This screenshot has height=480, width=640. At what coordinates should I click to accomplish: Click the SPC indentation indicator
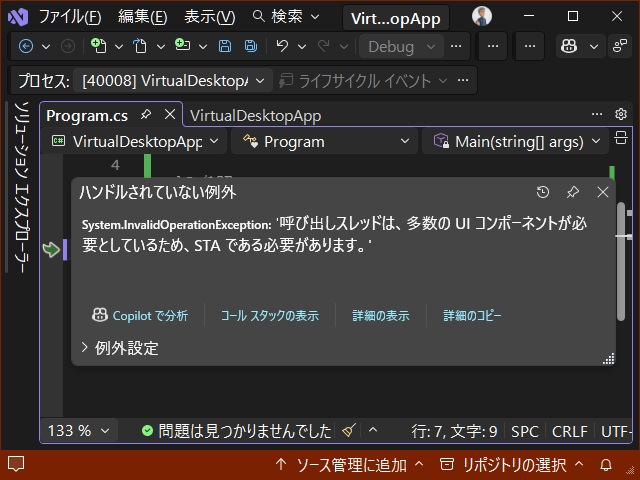pos(524,431)
